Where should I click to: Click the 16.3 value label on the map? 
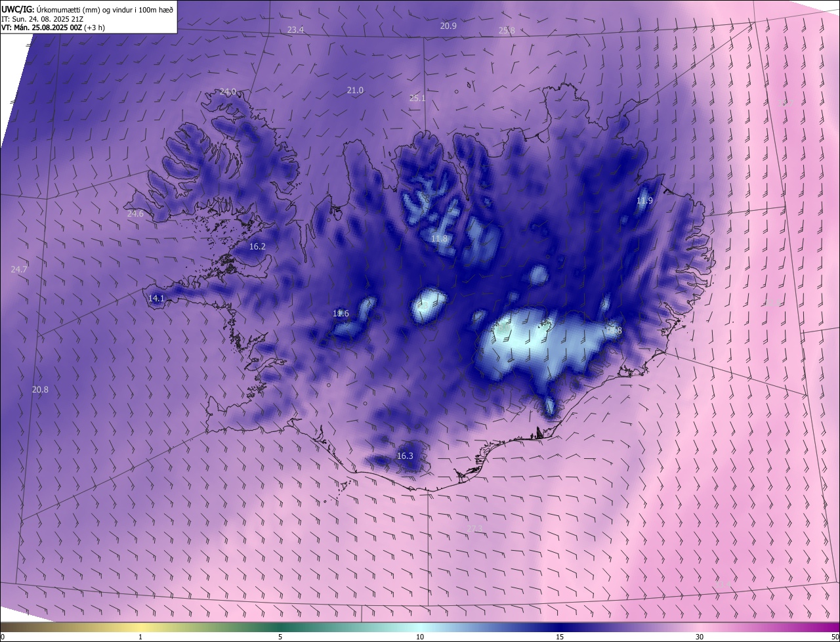pos(405,456)
